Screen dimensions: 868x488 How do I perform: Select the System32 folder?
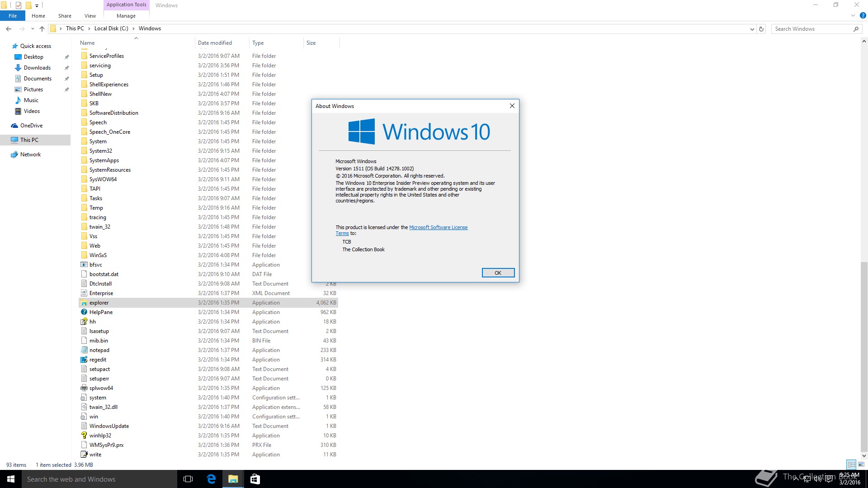tap(100, 151)
